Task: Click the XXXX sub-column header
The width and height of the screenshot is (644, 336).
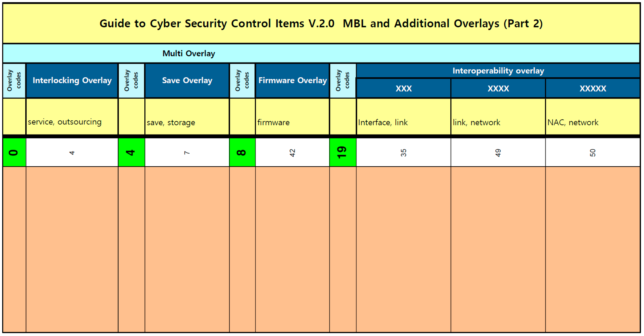Action: click(498, 88)
